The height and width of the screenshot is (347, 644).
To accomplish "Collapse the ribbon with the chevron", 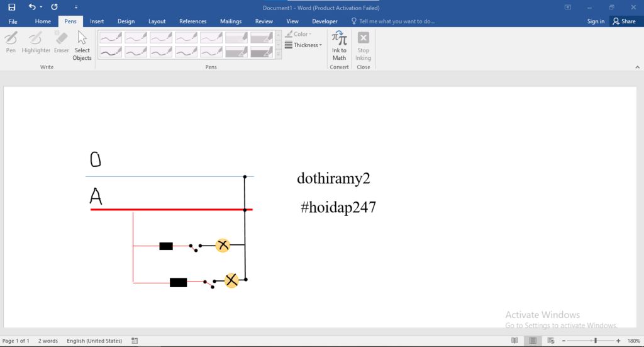I will tap(638, 67).
